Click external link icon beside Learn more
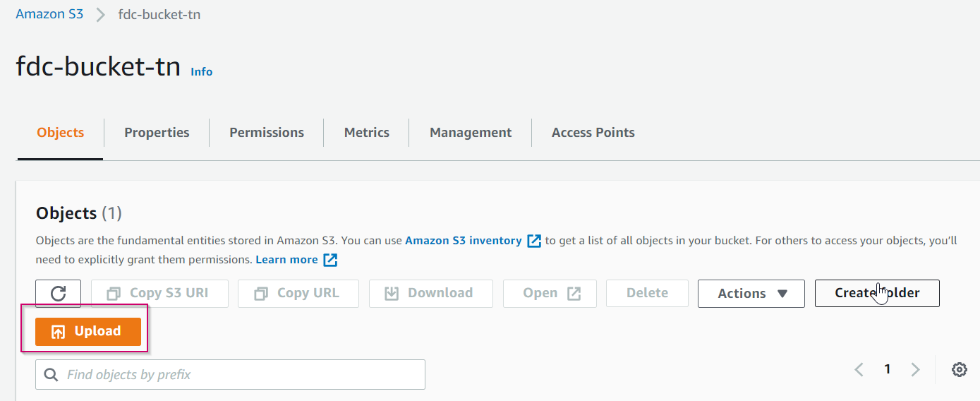 coord(330,260)
